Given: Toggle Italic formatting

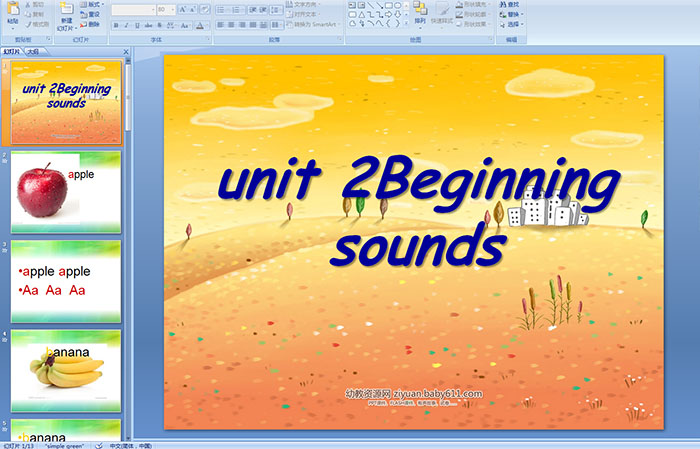Looking at the screenshot, I should [126, 25].
